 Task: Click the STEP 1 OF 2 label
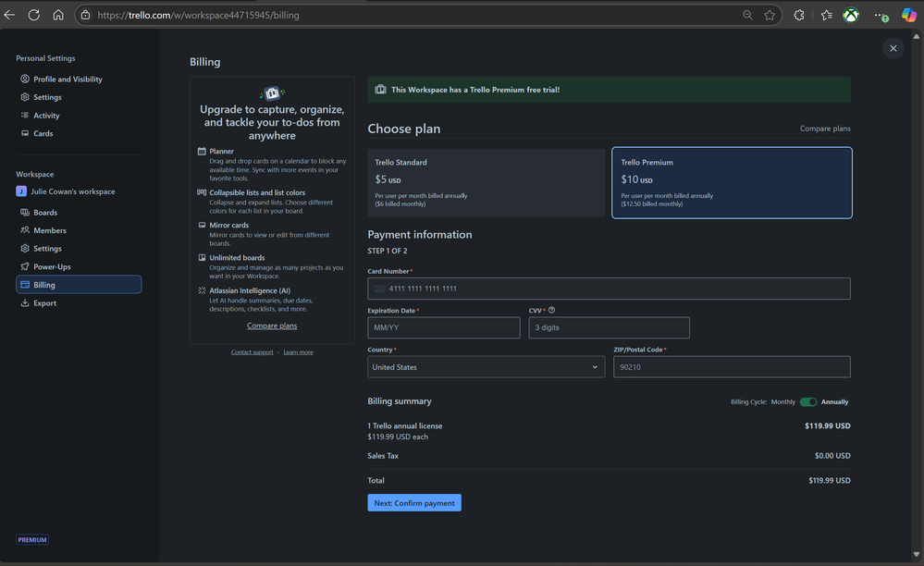click(x=388, y=251)
